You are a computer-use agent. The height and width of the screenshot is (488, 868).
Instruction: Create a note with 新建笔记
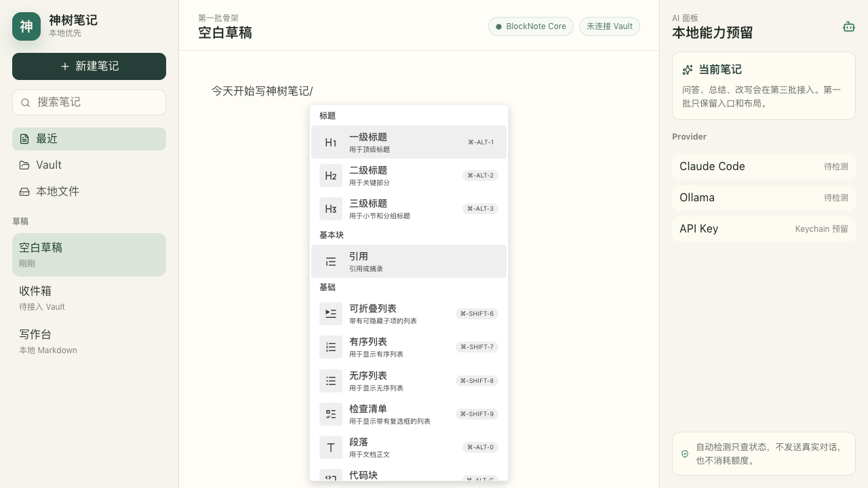coord(89,66)
